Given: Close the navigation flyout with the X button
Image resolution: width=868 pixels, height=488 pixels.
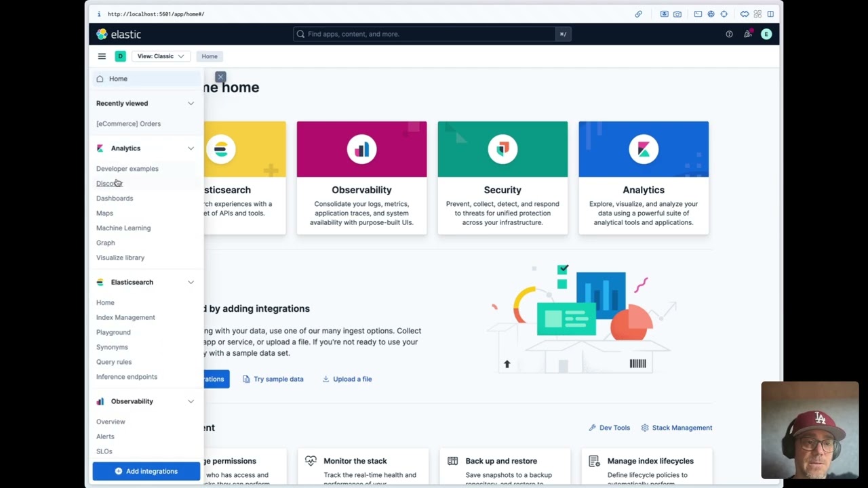Looking at the screenshot, I should click(220, 77).
